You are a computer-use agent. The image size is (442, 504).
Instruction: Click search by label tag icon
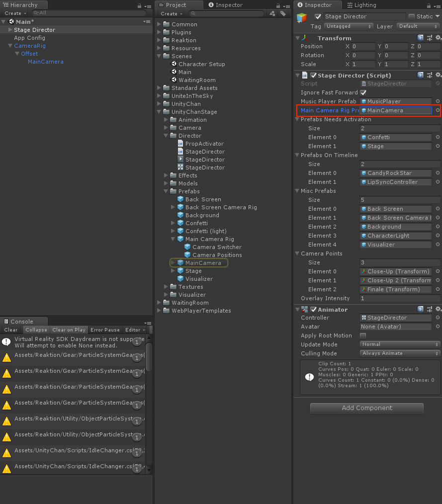click(282, 13)
